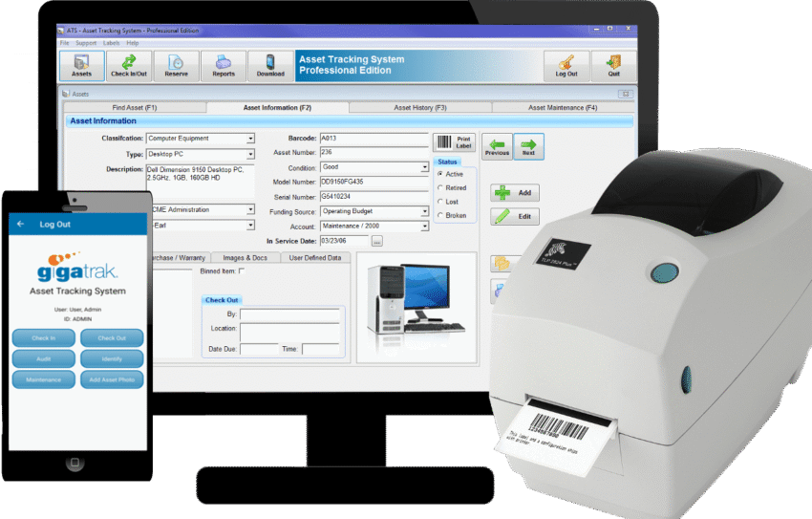This screenshot has width=812, height=519.
Task: Click the In Service Date field
Action: point(344,241)
